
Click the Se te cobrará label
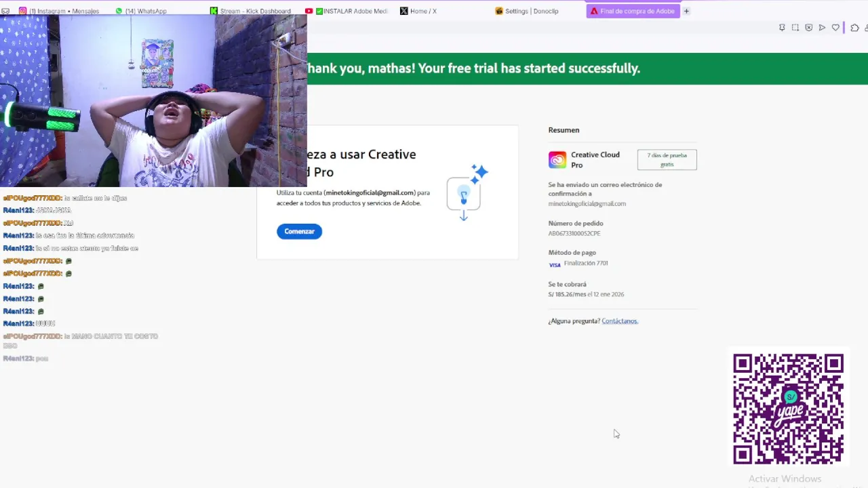[x=567, y=285]
